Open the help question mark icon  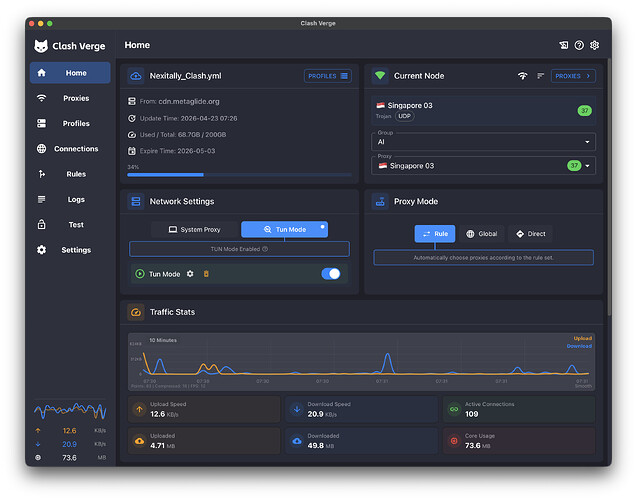[579, 45]
